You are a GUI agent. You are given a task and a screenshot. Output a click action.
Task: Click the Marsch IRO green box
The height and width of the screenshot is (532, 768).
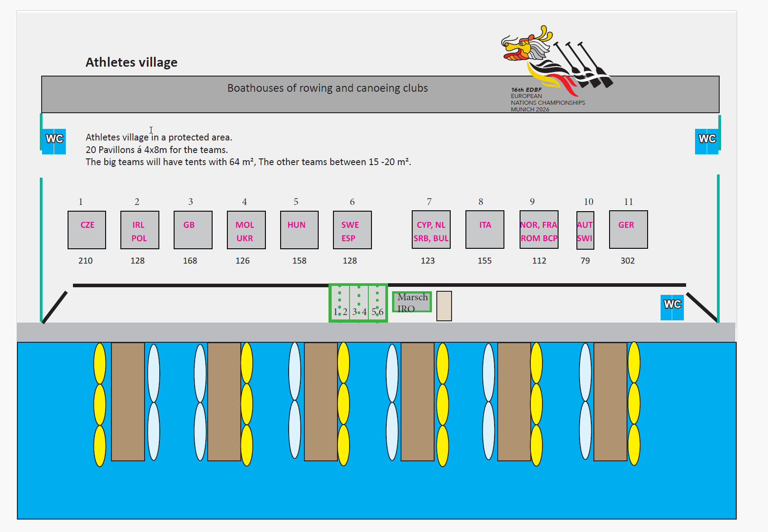pyautogui.click(x=412, y=302)
